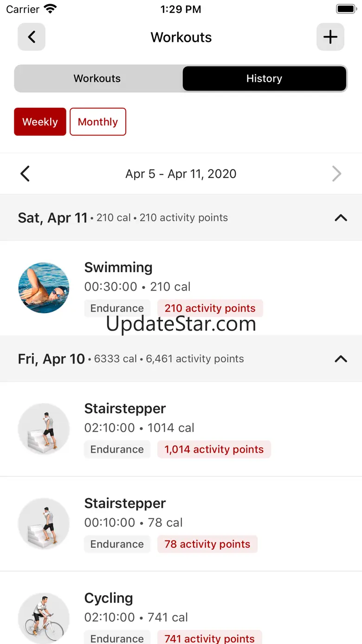Tap the 00:10:00 Stairstepper workout icon
Viewport: 362px width, 644px height.
click(44, 524)
